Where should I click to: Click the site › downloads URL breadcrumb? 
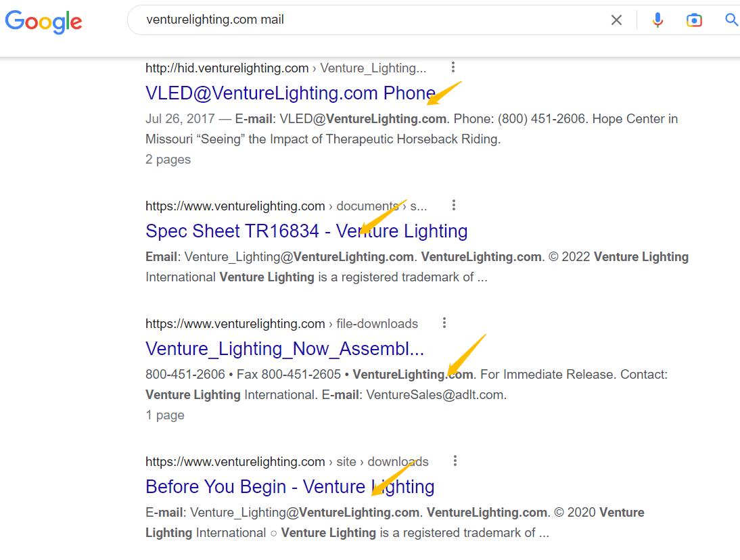(287, 461)
